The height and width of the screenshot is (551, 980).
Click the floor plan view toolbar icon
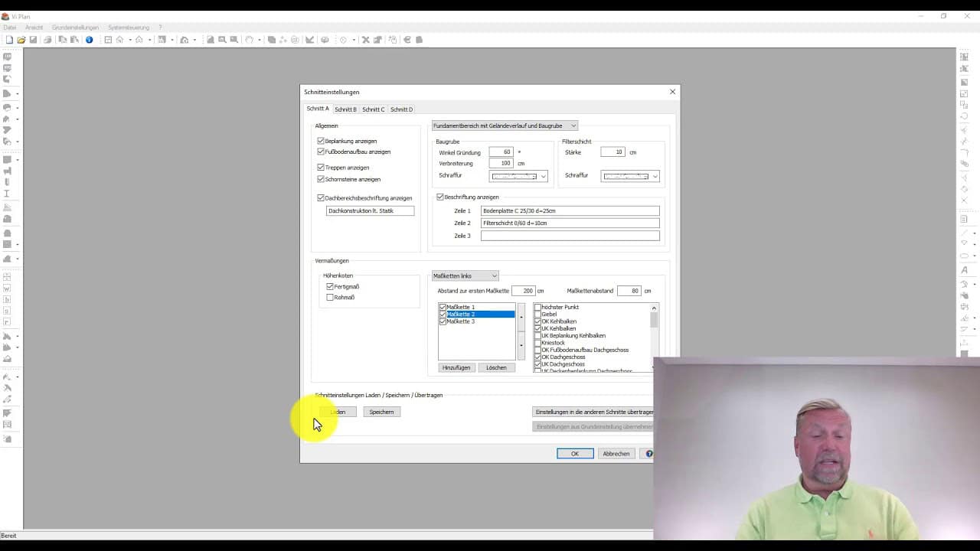(108, 40)
